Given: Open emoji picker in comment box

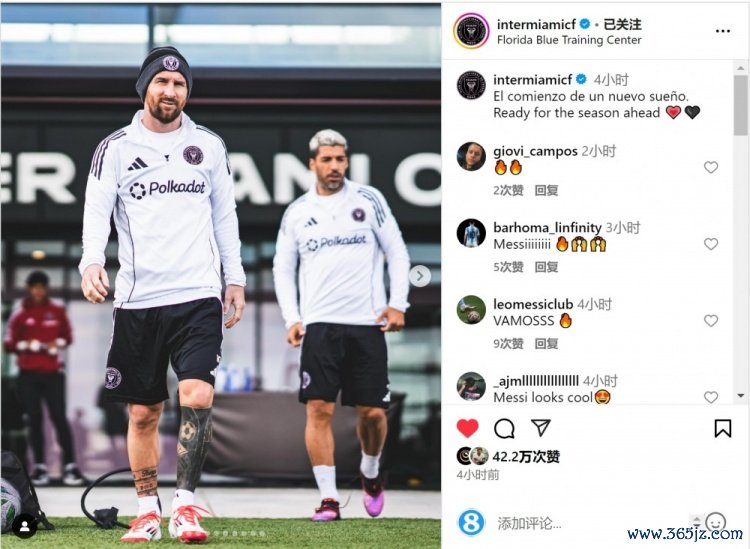Looking at the screenshot, I should [716, 523].
